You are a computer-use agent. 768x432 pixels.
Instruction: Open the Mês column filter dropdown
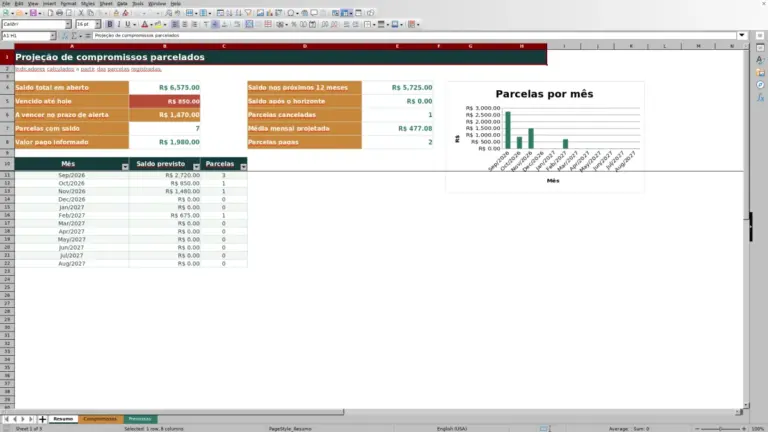125,167
